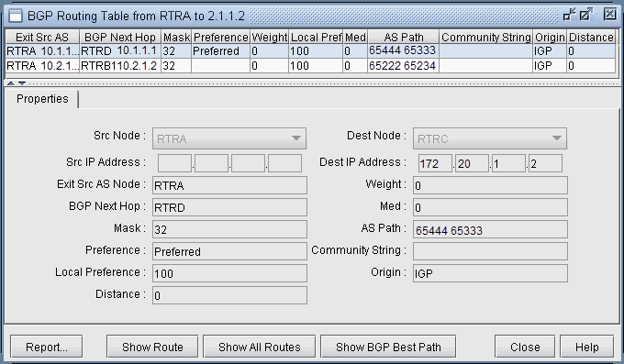Click the Preferred cell in first row
Image resolution: width=624 pixels, height=364 pixels.
coord(220,51)
